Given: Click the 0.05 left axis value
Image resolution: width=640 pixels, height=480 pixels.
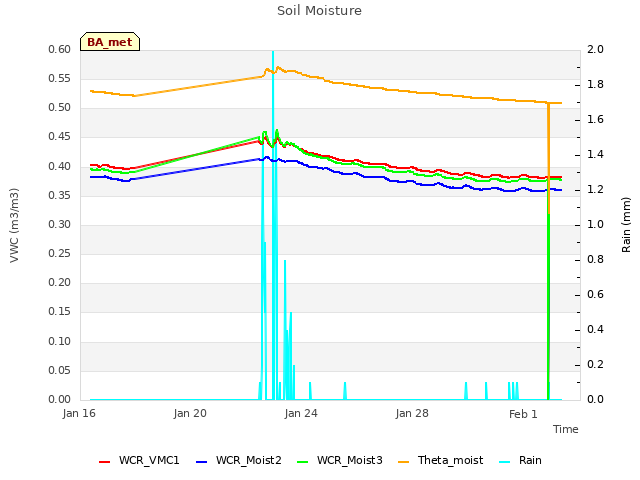Looking at the screenshot, I should click(x=60, y=371).
